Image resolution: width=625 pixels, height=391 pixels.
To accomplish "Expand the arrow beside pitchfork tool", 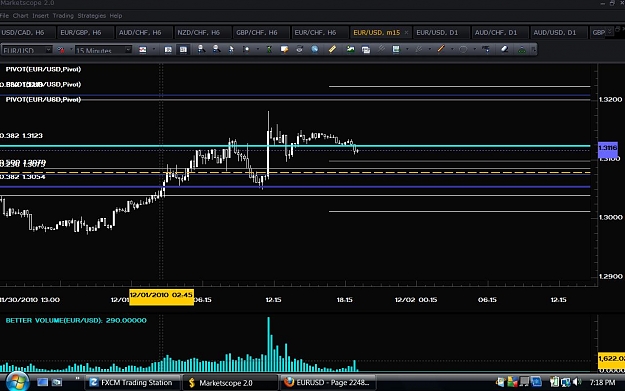I will tap(430, 49).
